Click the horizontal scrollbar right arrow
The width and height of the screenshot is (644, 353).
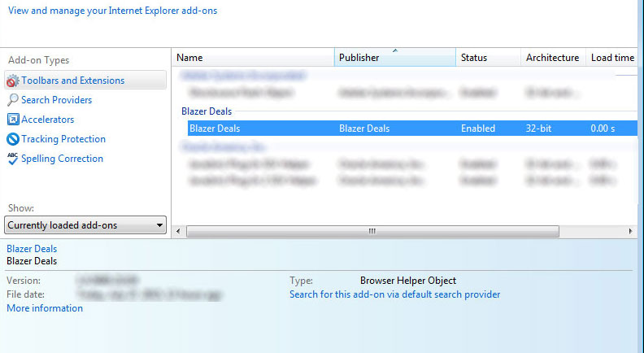631,232
